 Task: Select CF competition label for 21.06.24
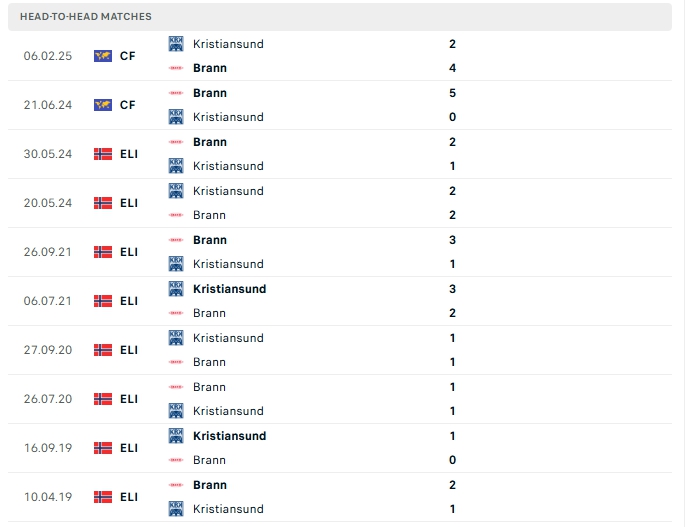tap(127, 105)
